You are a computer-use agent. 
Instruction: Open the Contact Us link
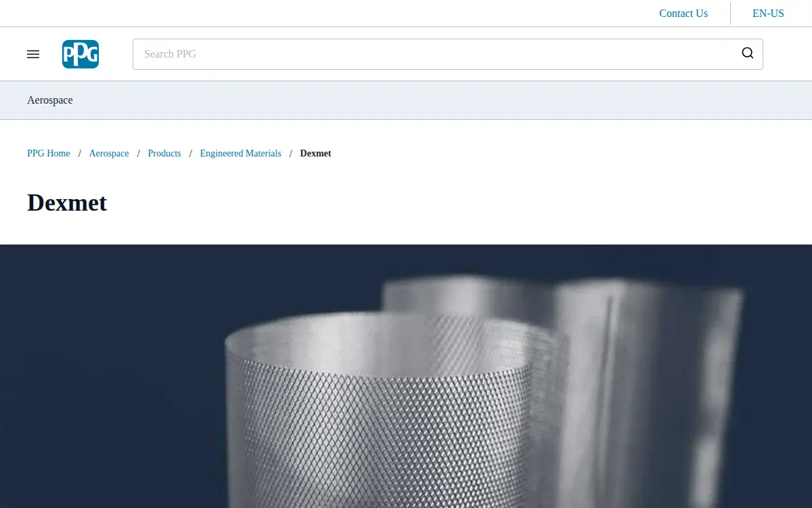(x=683, y=14)
